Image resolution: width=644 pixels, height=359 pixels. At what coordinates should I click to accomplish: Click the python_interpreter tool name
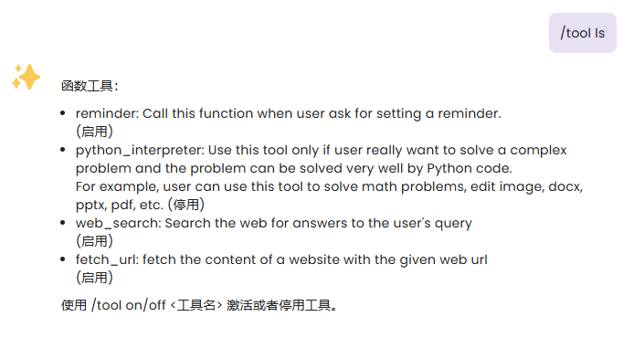click(x=140, y=151)
